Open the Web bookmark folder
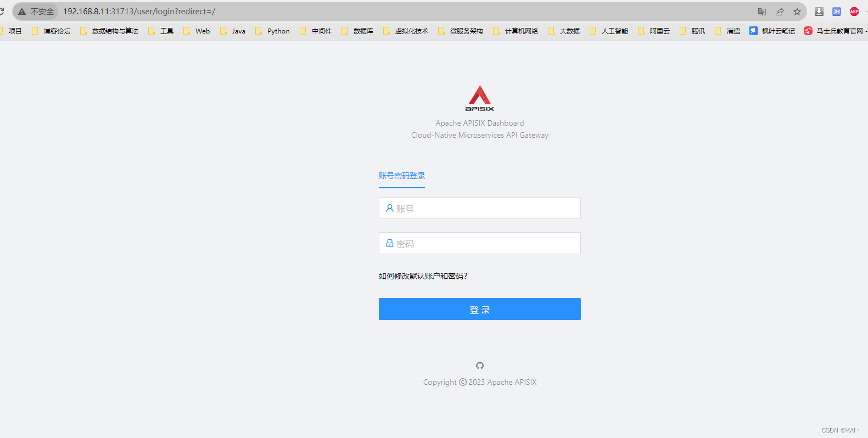 pyautogui.click(x=197, y=31)
